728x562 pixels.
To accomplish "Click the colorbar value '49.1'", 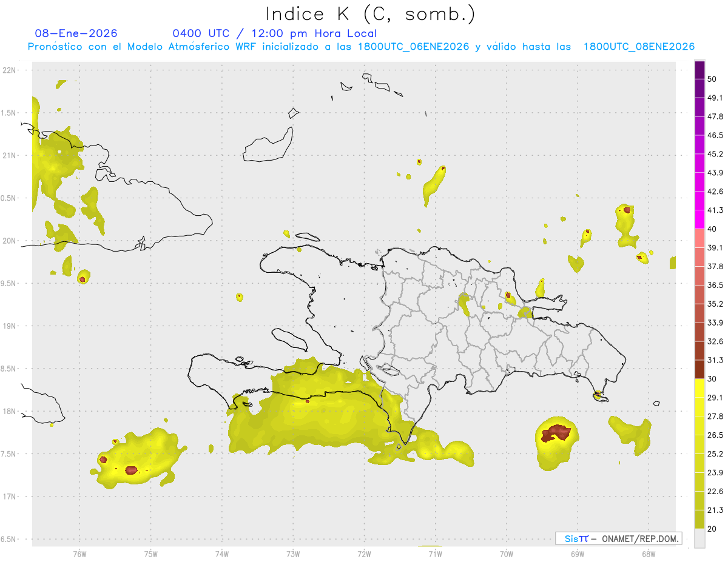I will (x=715, y=98).
